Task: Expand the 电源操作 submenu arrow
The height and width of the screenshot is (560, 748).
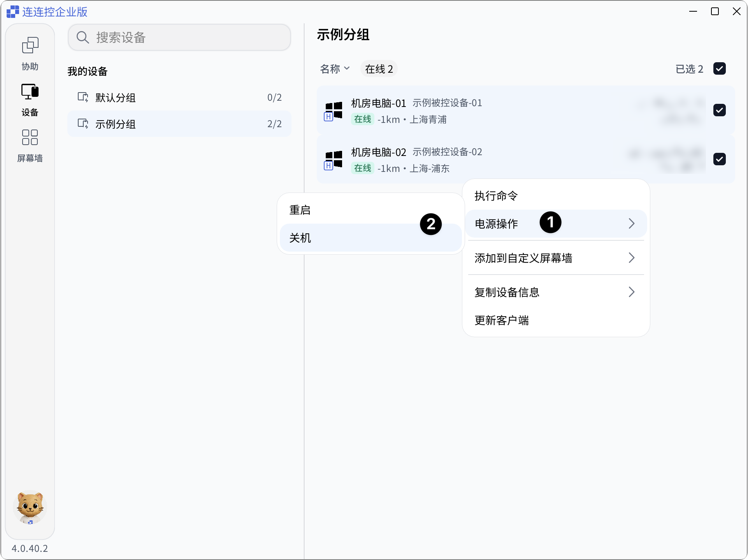Action: [x=632, y=224]
